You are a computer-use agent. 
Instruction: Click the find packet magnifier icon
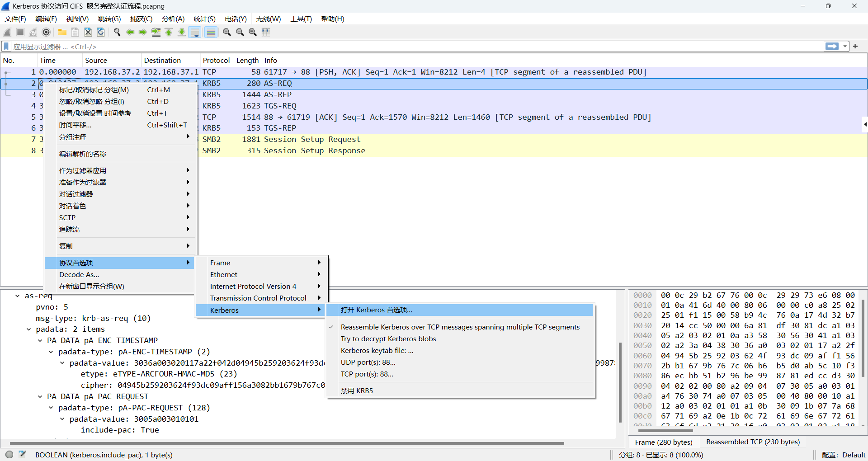click(117, 32)
